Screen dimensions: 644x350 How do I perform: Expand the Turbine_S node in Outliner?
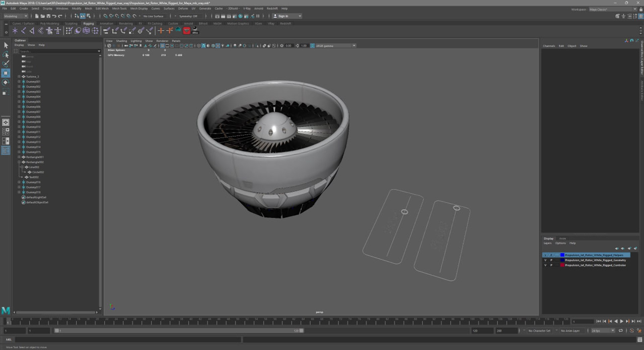(x=19, y=77)
